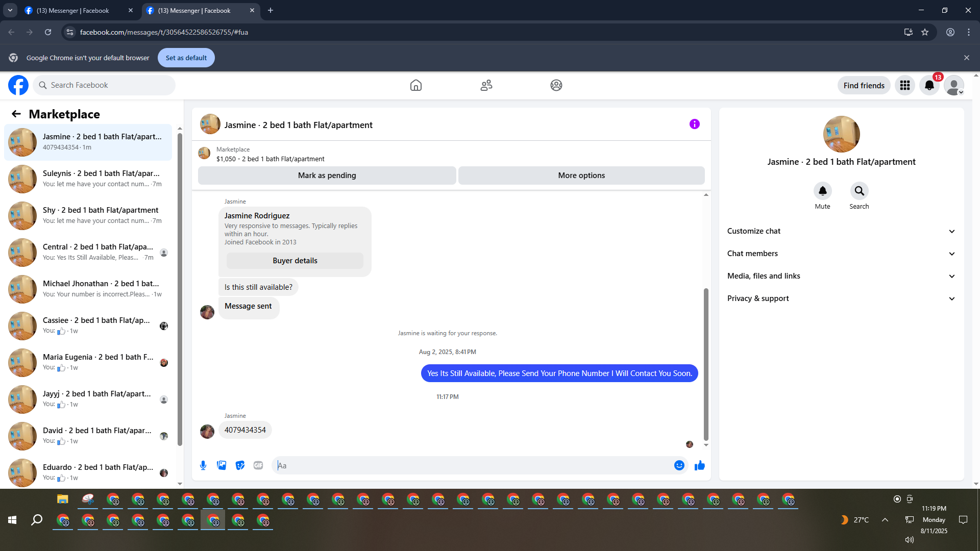Send a thumbs up like

click(699, 465)
